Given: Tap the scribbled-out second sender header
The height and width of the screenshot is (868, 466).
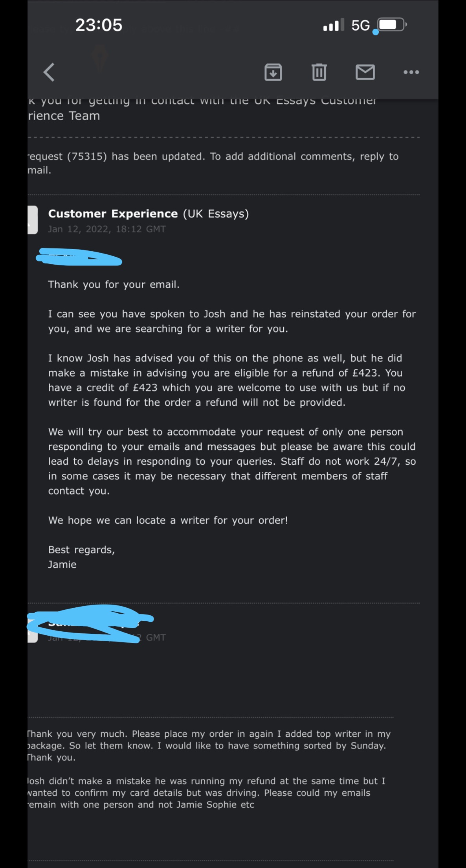Looking at the screenshot, I should [90, 624].
